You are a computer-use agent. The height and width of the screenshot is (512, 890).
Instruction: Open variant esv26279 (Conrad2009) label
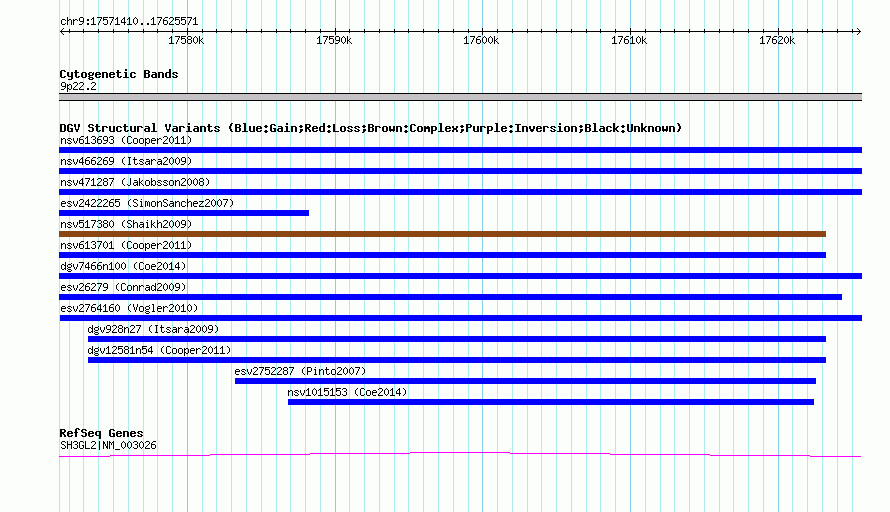[123, 287]
